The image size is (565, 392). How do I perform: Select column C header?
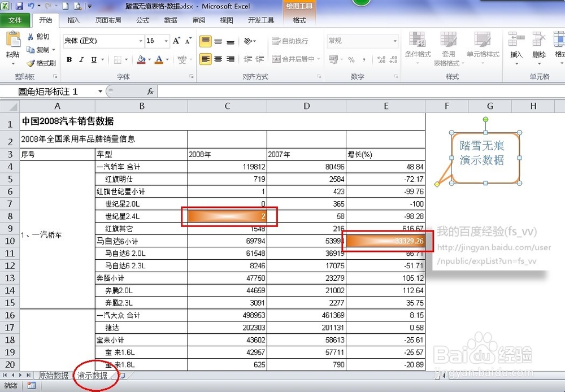click(227, 106)
